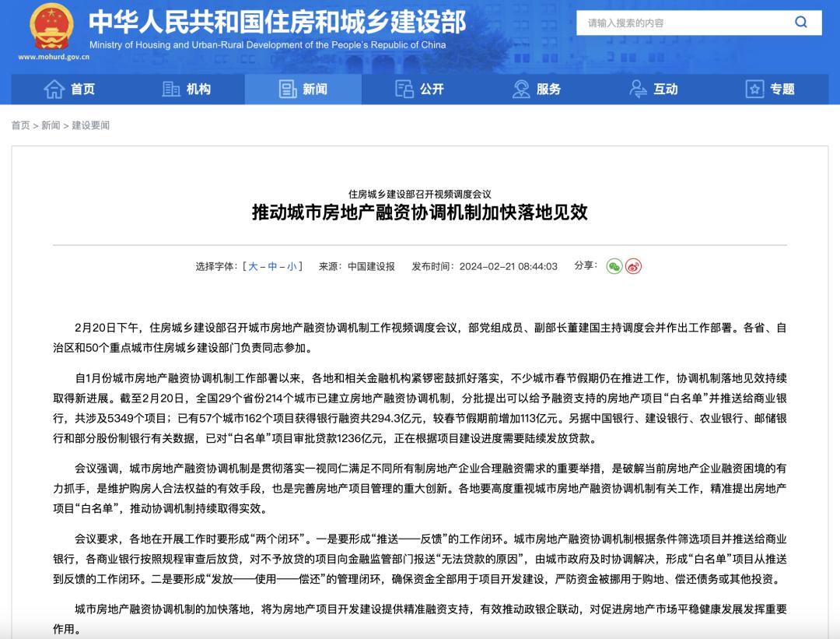Click the subtitle 住房城乡建设部召开视频调度会议
Image resolution: width=840 pixels, height=639 pixels.
click(x=420, y=194)
